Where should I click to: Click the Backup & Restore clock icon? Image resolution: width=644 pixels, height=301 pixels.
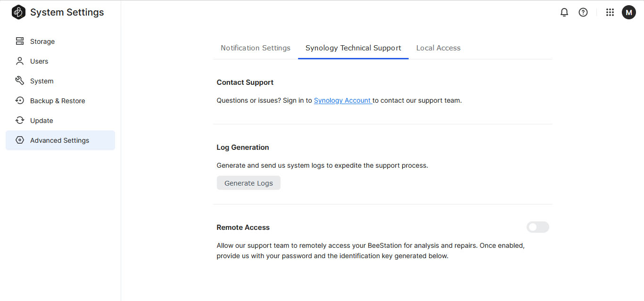pos(20,101)
